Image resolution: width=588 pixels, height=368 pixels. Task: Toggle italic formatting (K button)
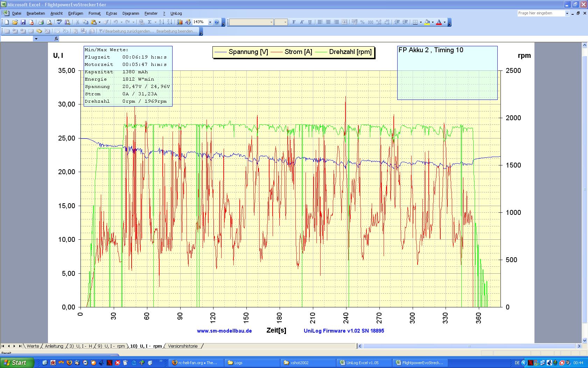[302, 22]
